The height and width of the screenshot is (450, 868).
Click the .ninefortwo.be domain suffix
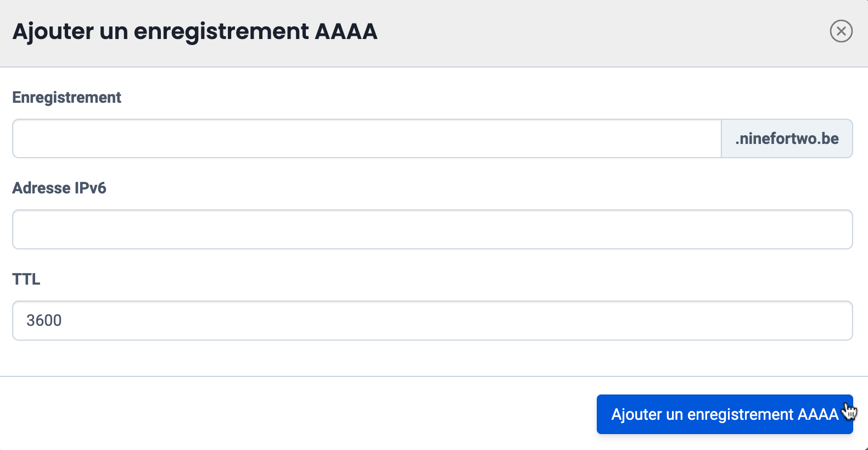point(787,138)
